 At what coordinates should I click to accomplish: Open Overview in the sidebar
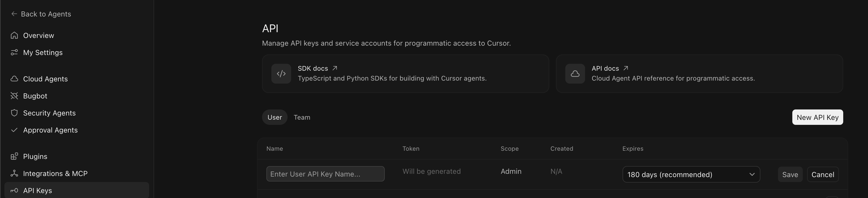(x=77, y=35)
